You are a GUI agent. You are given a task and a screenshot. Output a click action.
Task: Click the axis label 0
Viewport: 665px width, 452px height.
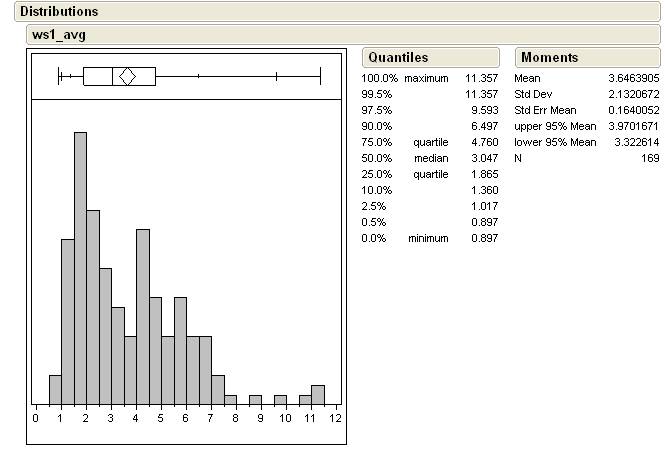36,418
